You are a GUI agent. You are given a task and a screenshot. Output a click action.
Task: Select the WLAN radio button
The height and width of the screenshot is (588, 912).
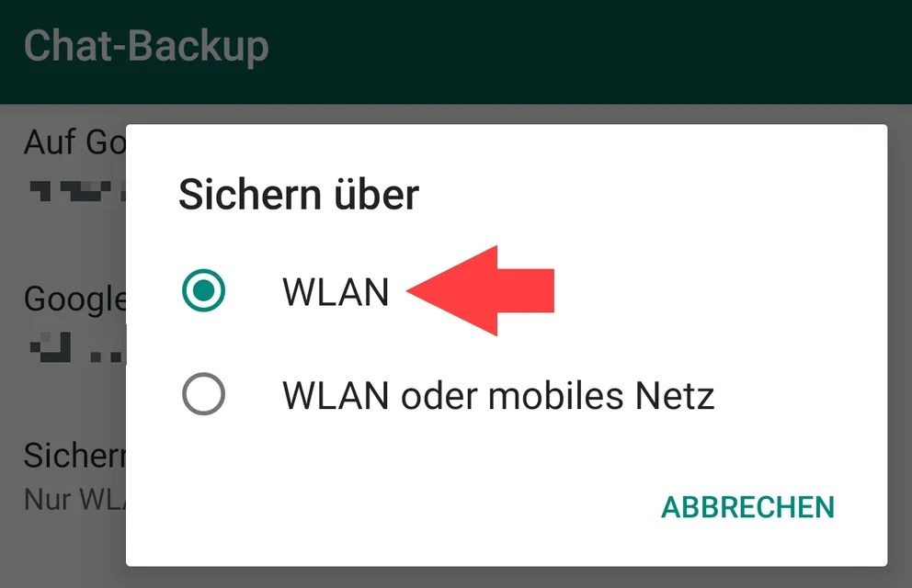tap(203, 290)
